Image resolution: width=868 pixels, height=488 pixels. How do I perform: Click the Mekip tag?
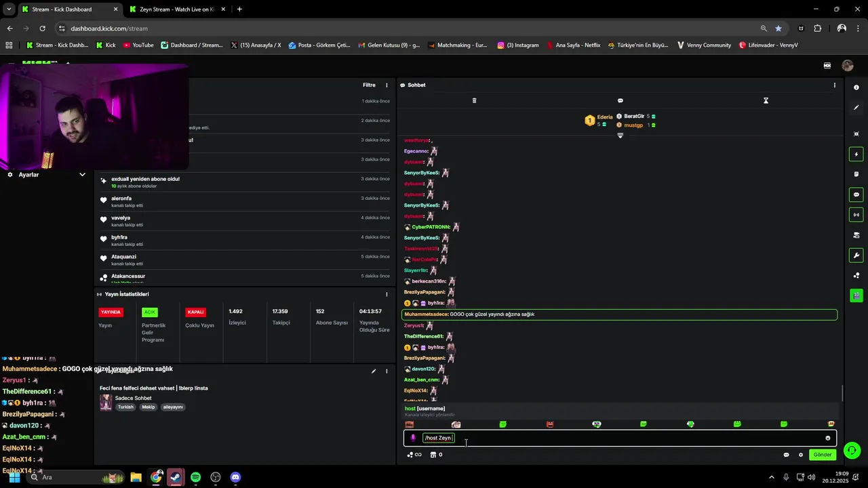click(148, 407)
